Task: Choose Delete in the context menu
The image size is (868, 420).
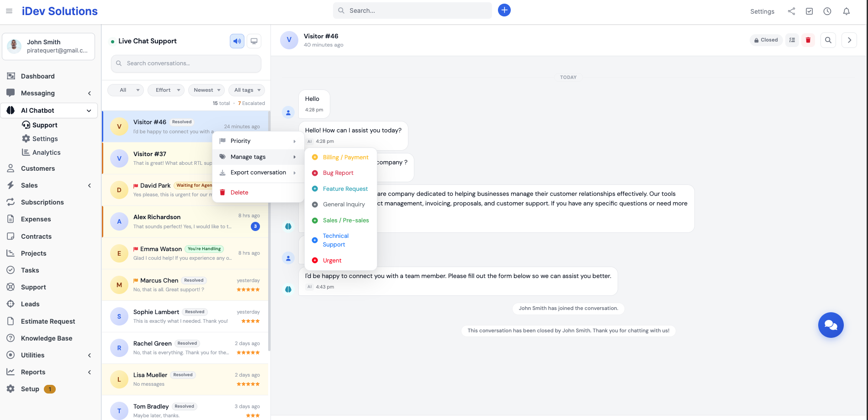Action: pyautogui.click(x=259, y=193)
